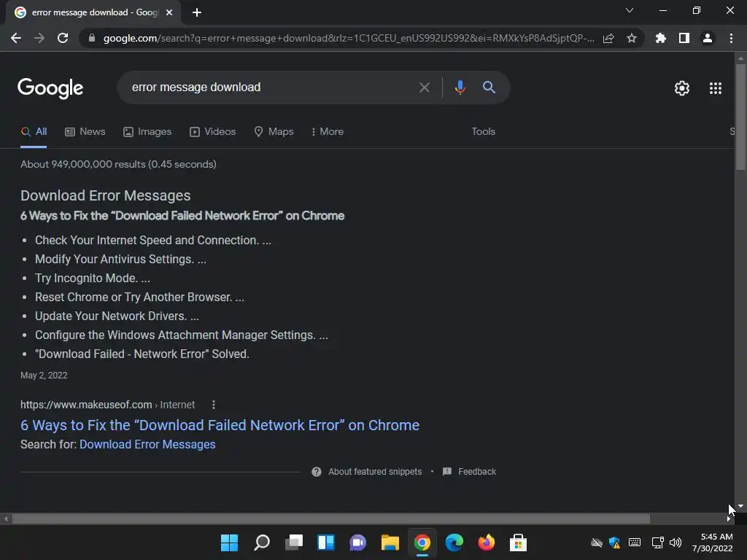Click 'Download Error Messages' snippet heading

pyautogui.click(x=105, y=195)
